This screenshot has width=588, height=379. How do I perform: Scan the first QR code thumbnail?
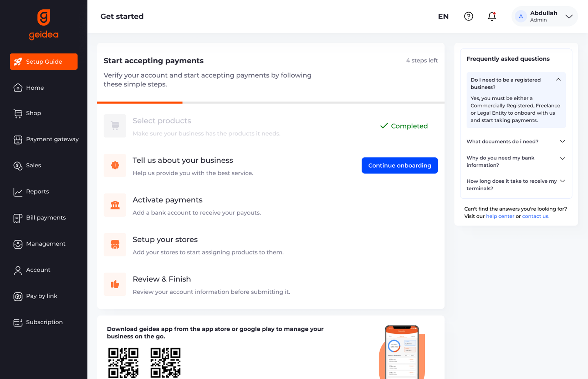coord(124,363)
